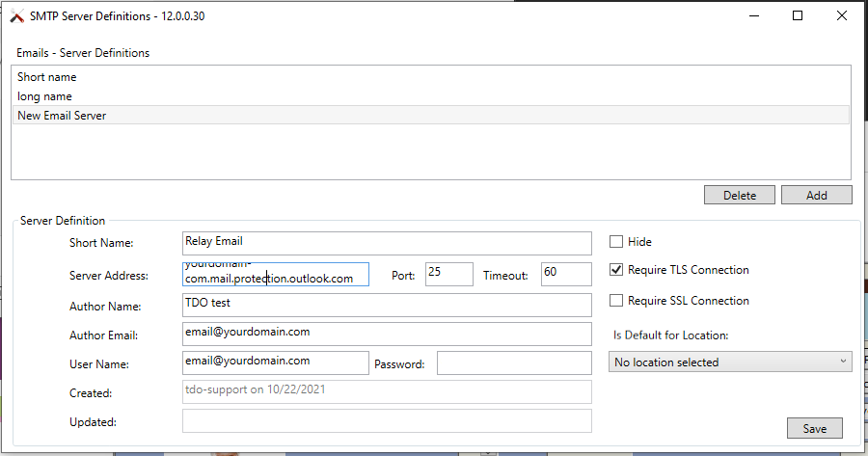Click the Port number field
Screen dimensions: 868x456
tap(448, 274)
